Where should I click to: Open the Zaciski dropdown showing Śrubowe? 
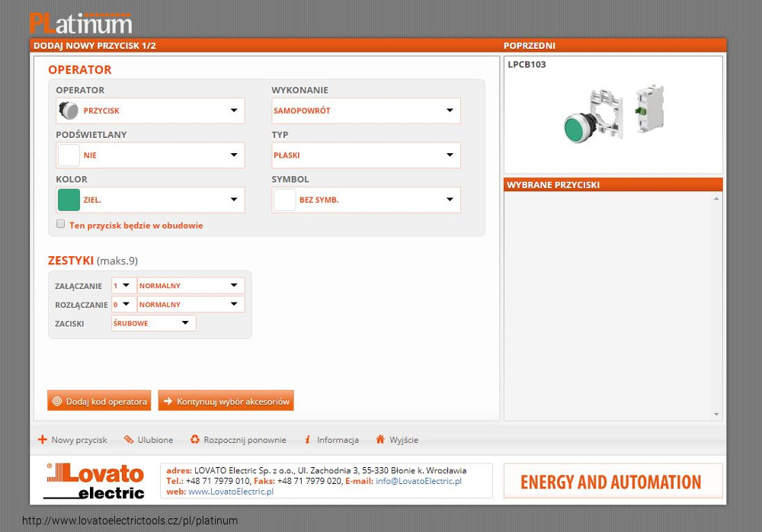pyautogui.click(x=153, y=323)
